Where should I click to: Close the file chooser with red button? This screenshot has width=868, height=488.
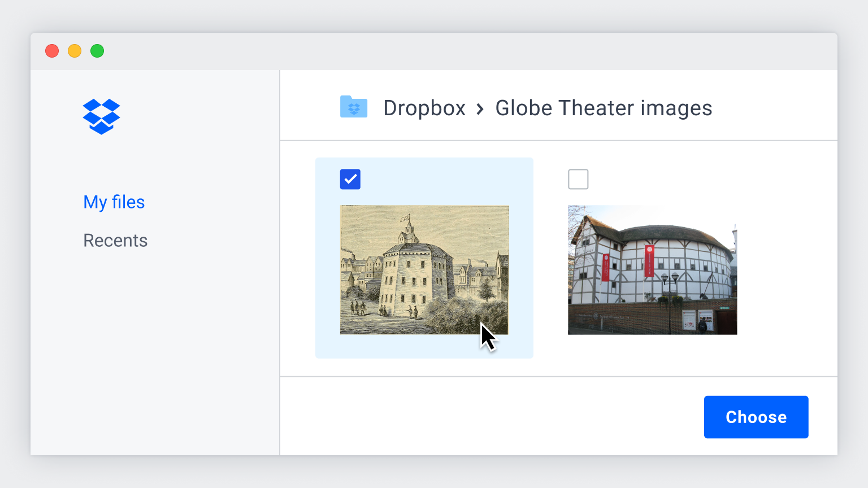point(52,51)
